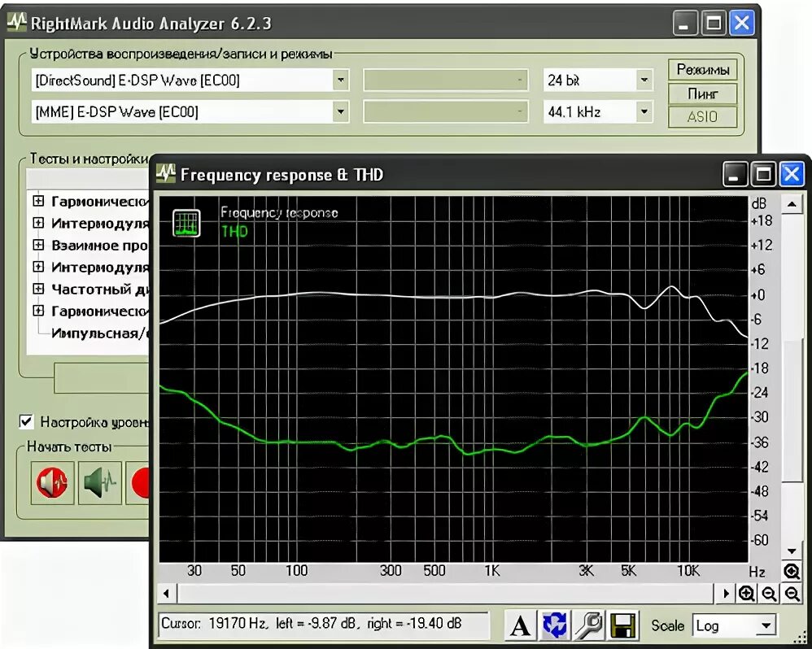The width and height of the screenshot is (812, 649).
Task: Click the +18 dB axis label
Action: tap(762, 221)
